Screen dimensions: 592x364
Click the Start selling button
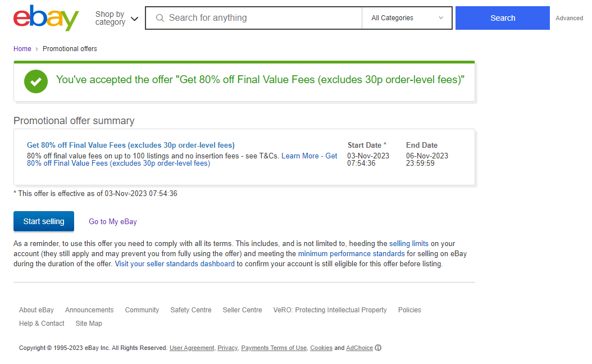tap(44, 221)
